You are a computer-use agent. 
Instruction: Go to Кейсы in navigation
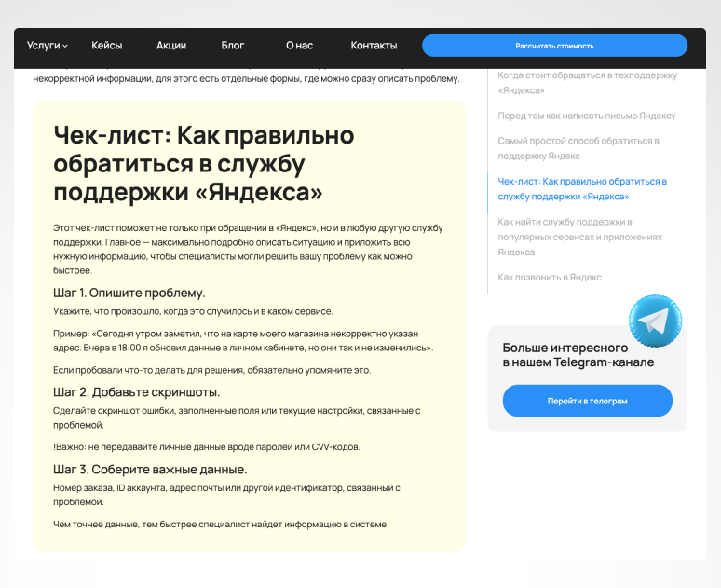tap(107, 46)
